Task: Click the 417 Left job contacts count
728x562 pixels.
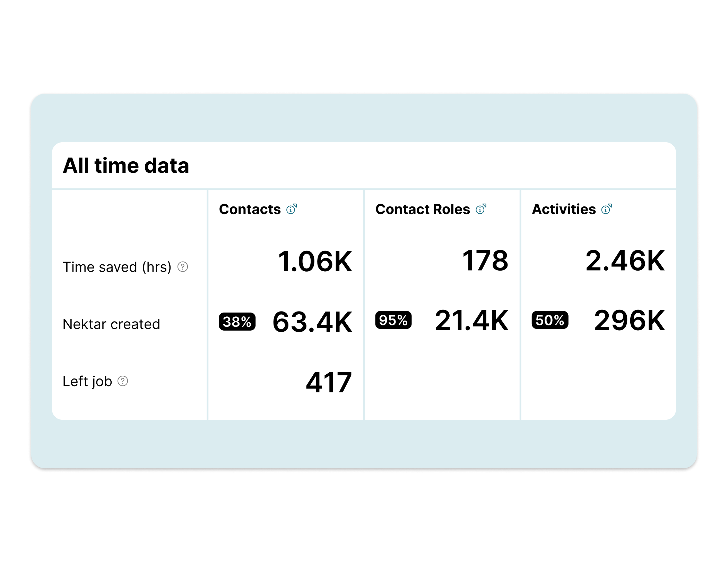Action: tap(329, 382)
